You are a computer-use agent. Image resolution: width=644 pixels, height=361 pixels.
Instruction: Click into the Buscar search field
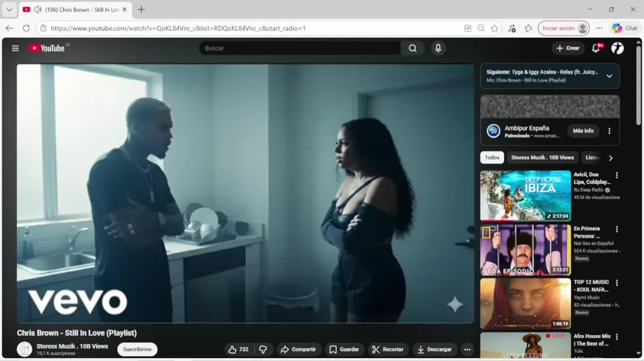pyautogui.click(x=300, y=48)
